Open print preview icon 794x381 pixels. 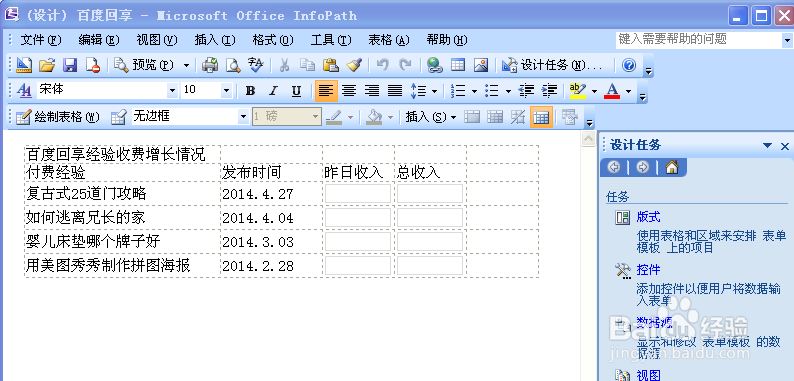[x=233, y=65]
